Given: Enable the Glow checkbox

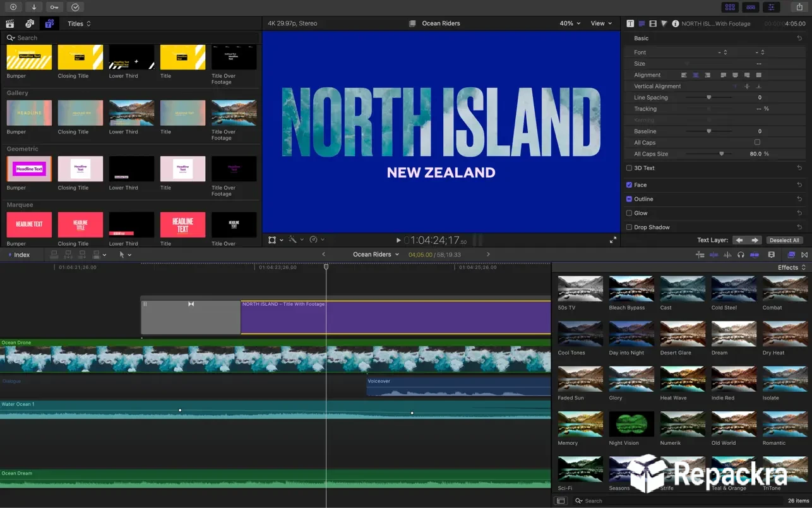Looking at the screenshot, I should (x=629, y=213).
